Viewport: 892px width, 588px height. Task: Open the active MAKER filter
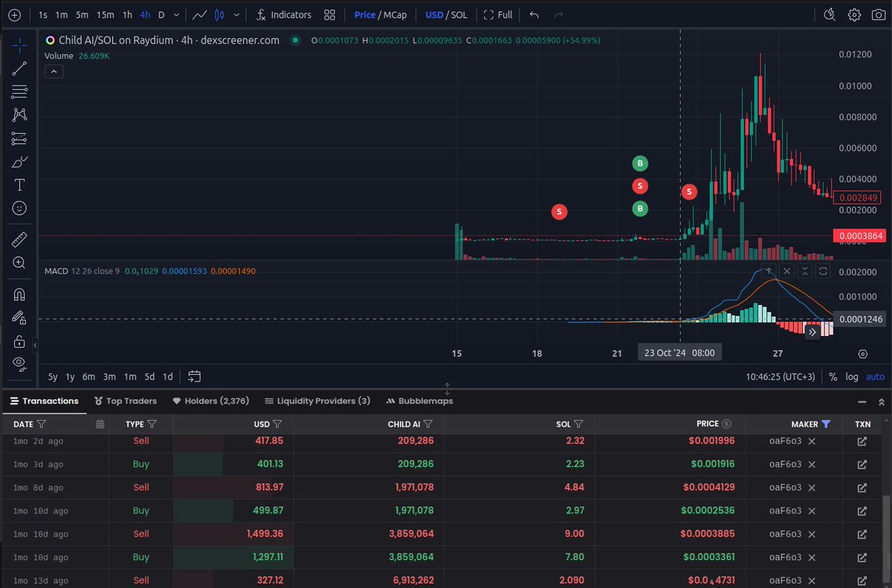[826, 424]
